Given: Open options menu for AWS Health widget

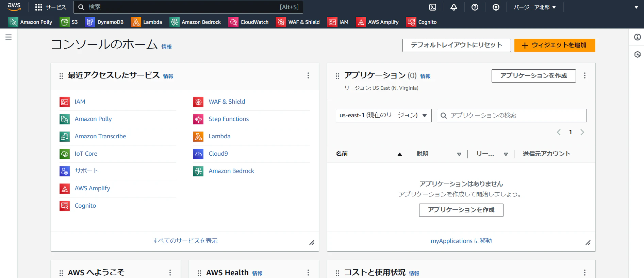Looking at the screenshot, I should (x=308, y=273).
